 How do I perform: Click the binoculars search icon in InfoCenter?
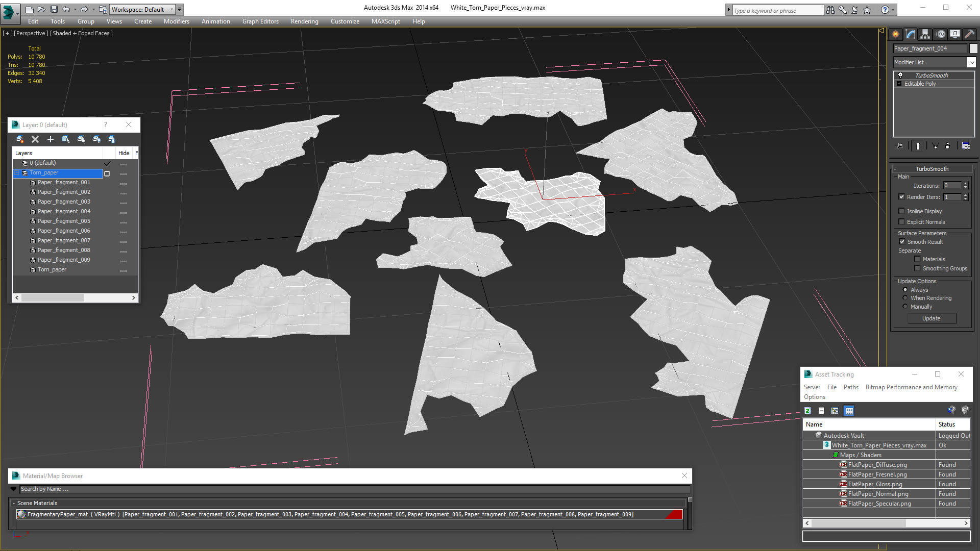click(x=830, y=10)
